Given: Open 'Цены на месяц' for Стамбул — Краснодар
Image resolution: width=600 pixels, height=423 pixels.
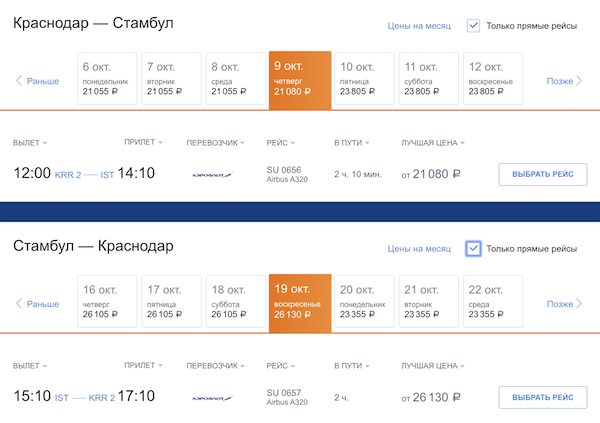Looking at the screenshot, I should click(419, 249).
